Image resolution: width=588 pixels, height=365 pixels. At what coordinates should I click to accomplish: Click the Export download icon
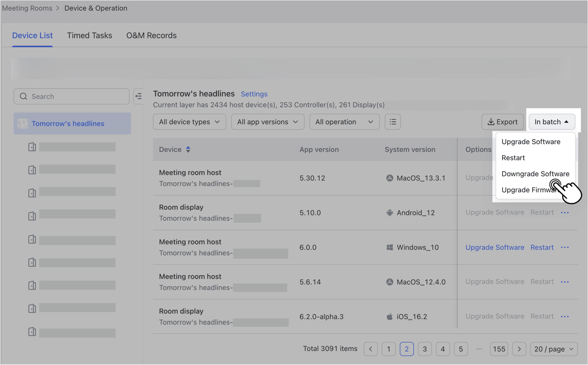click(491, 122)
